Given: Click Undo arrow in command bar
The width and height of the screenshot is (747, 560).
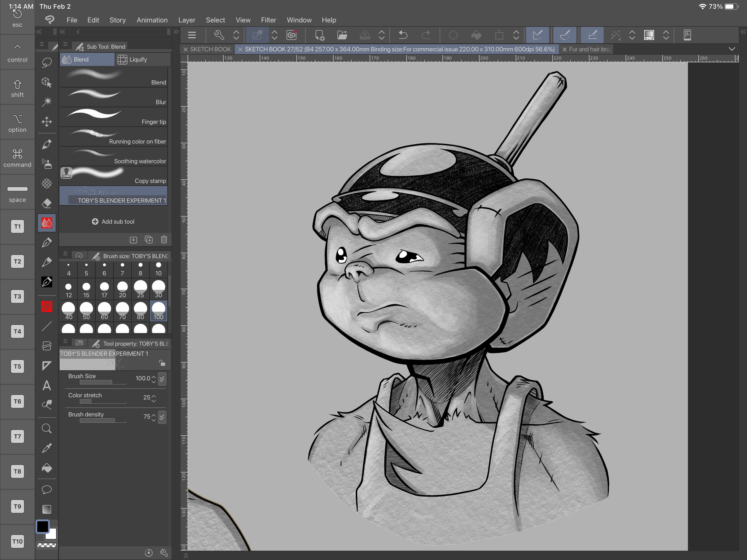Looking at the screenshot, I should [403, 35].
